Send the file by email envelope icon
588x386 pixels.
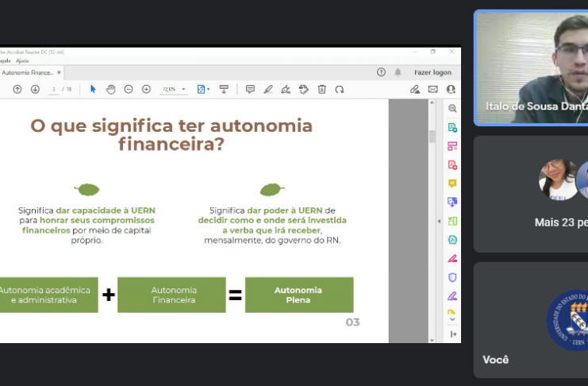[x=432, y=90]
